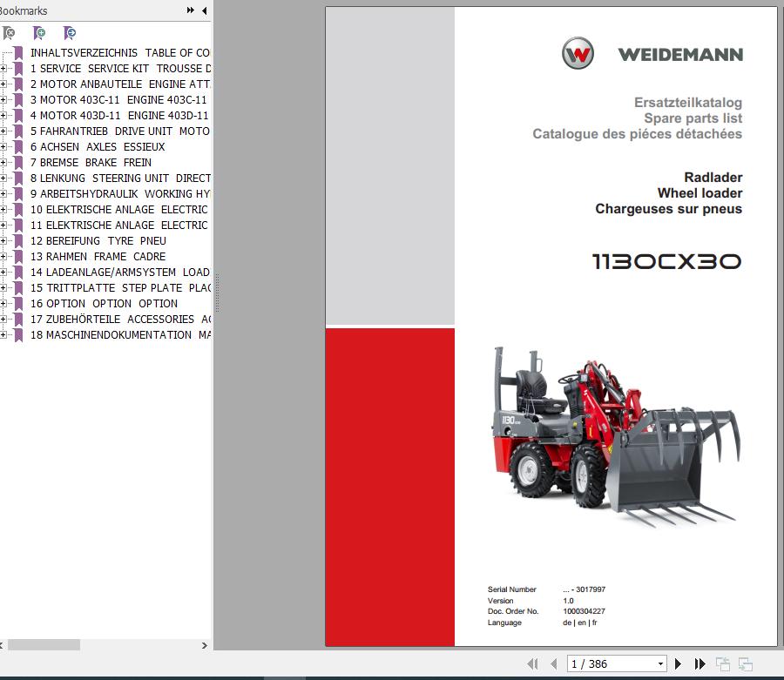Open bookmark 7 BREMSE BRAKE FREIN
Screen dimensions: 784x680
91,162
